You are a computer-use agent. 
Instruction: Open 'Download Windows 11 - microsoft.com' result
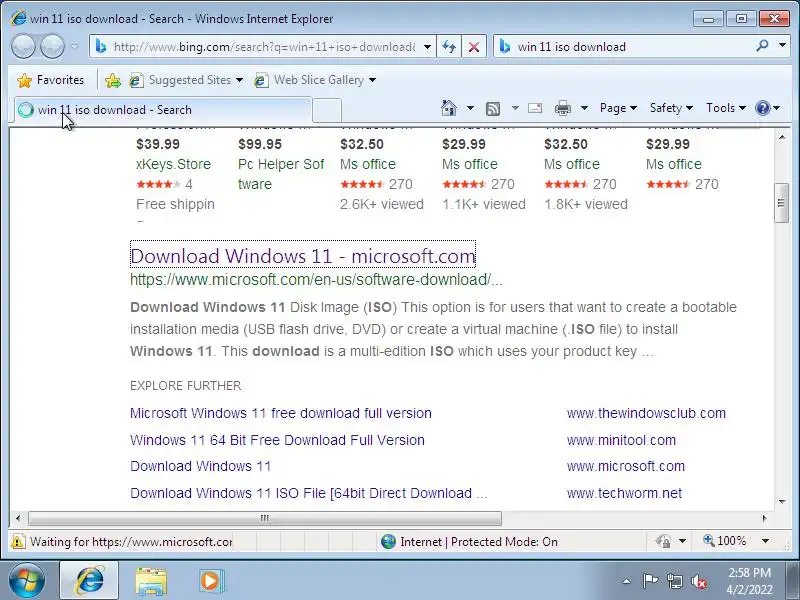303,255
